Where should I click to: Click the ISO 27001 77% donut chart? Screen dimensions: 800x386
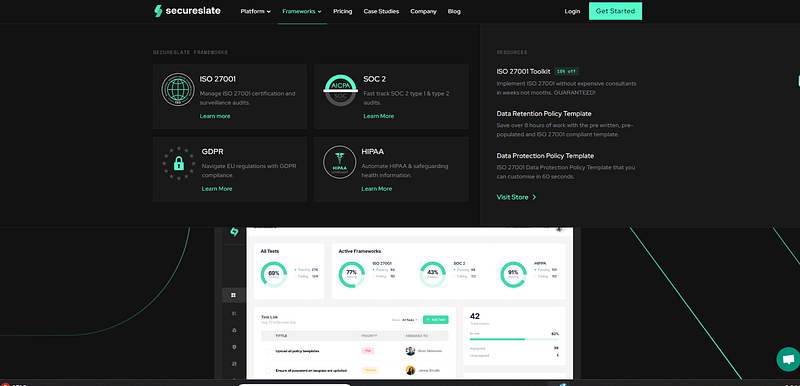[x=352, y=274]
